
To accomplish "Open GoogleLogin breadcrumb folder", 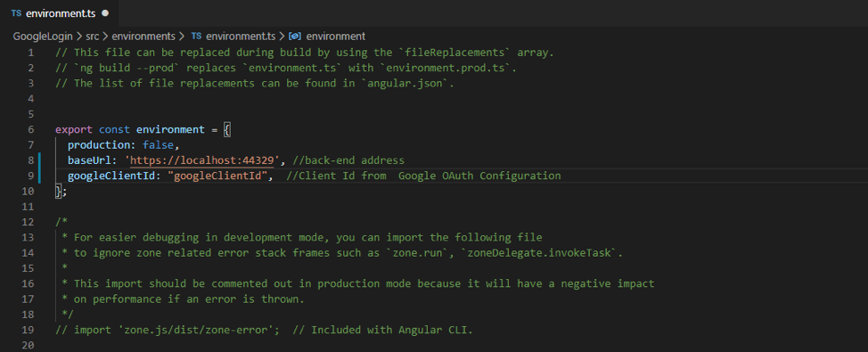I will coord(43,37).
